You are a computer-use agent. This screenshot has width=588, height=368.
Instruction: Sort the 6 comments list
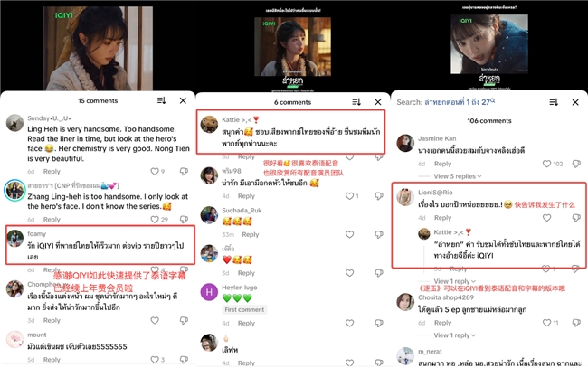point(356,102)
